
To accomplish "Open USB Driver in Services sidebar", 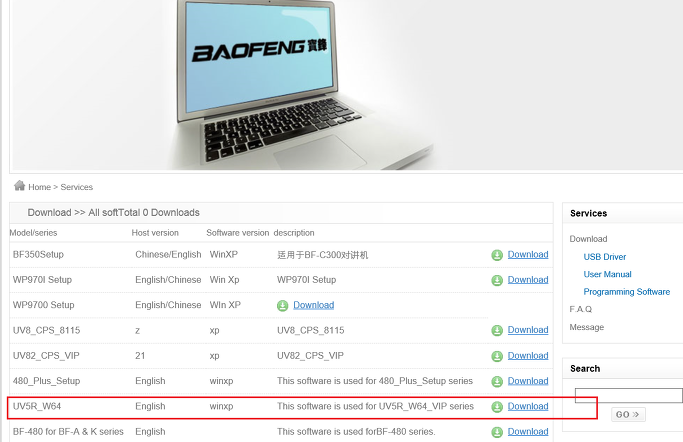I will [605, 257].
